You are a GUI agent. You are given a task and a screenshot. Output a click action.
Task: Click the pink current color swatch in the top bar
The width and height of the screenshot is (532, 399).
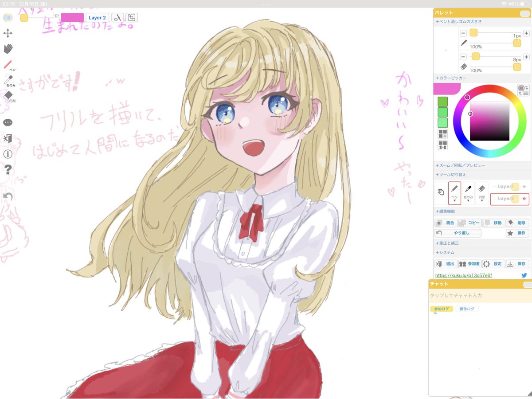[x=72, y=18]
